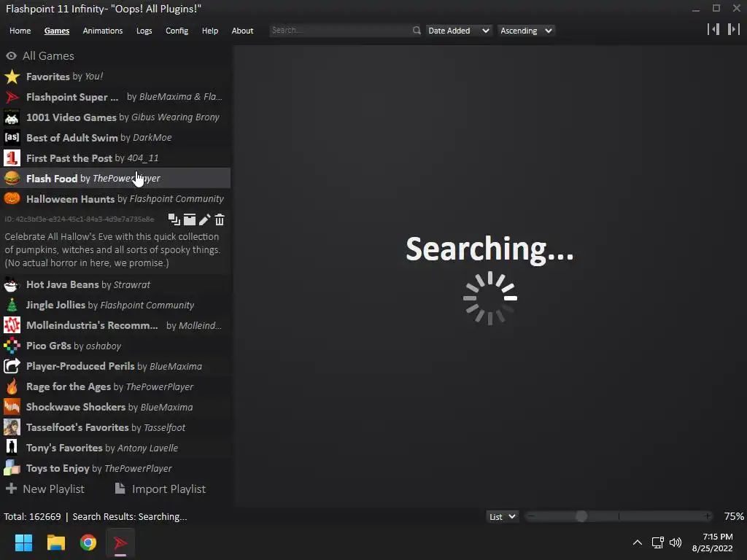This screenshot has width=747, height=560.
Task: Click the Best of Adult Swim [as] icon
Action: point(12,138)
